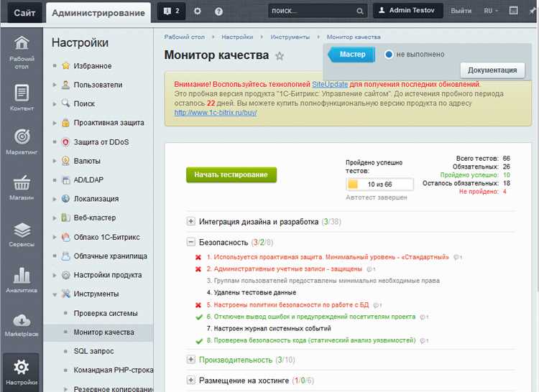Add Монитор качества to favorites star
This screenshot has width=539, height=392.
[280, 55]
